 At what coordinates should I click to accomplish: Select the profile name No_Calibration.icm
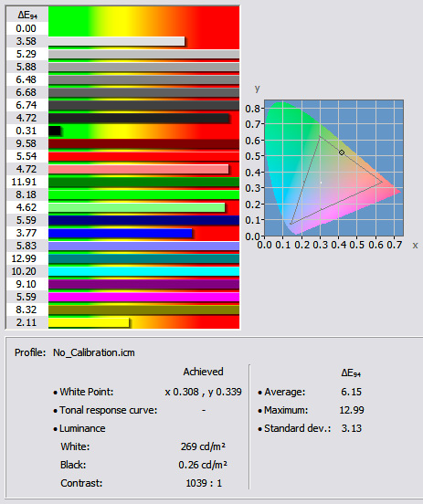94,352
